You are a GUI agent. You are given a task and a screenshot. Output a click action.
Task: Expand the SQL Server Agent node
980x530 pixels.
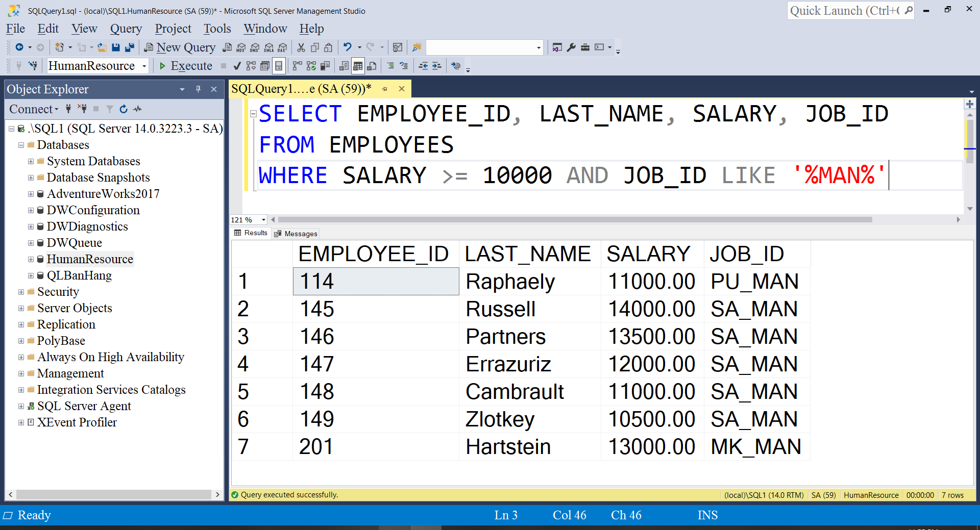coord(21,406)
